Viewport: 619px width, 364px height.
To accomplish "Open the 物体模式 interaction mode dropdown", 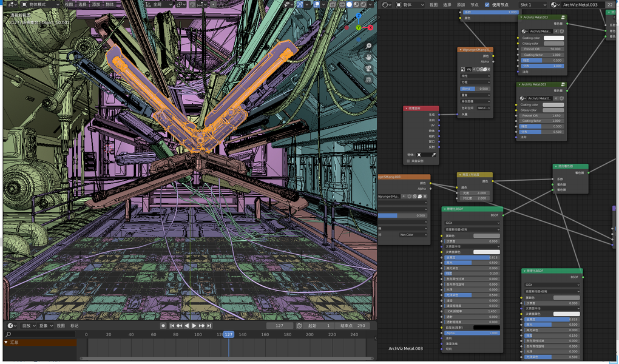I will [40, 4].
